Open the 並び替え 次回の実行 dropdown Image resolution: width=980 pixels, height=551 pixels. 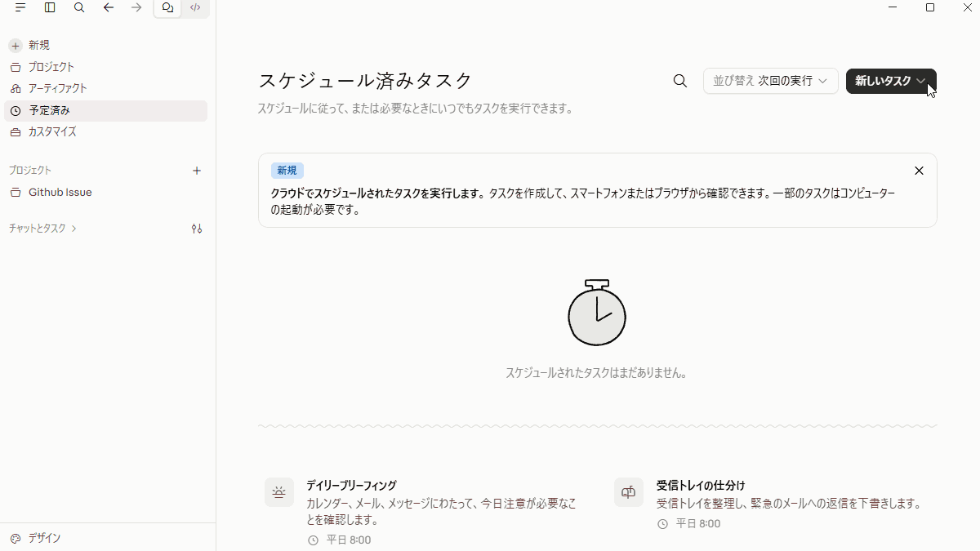(771, 81)
